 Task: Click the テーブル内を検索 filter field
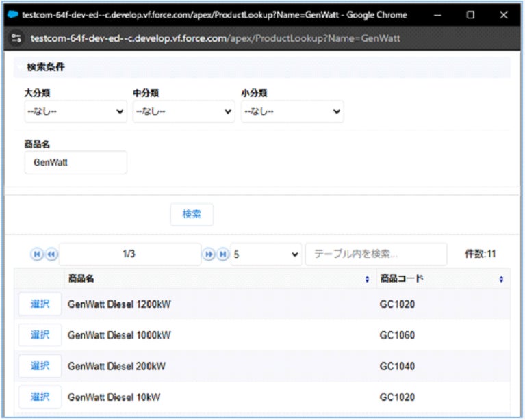376,254
